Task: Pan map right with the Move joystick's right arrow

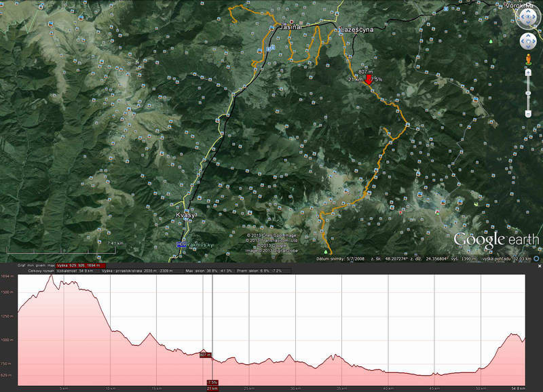Action: (x=534, y=42)
